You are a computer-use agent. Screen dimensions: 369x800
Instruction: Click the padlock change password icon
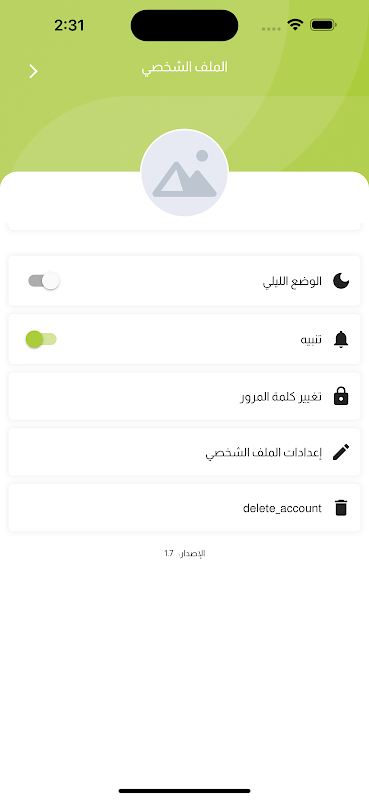click(x=341, y=396)
